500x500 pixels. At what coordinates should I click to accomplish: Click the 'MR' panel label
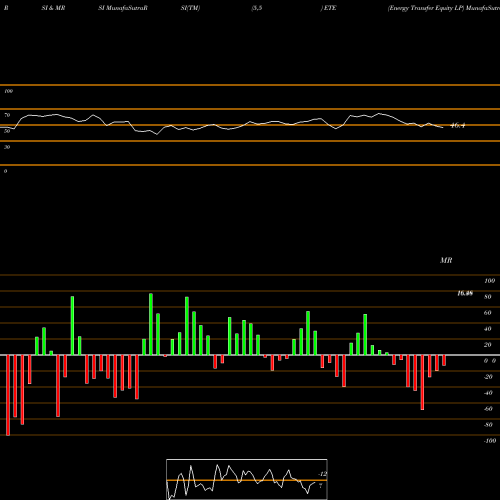click(446, 260)
